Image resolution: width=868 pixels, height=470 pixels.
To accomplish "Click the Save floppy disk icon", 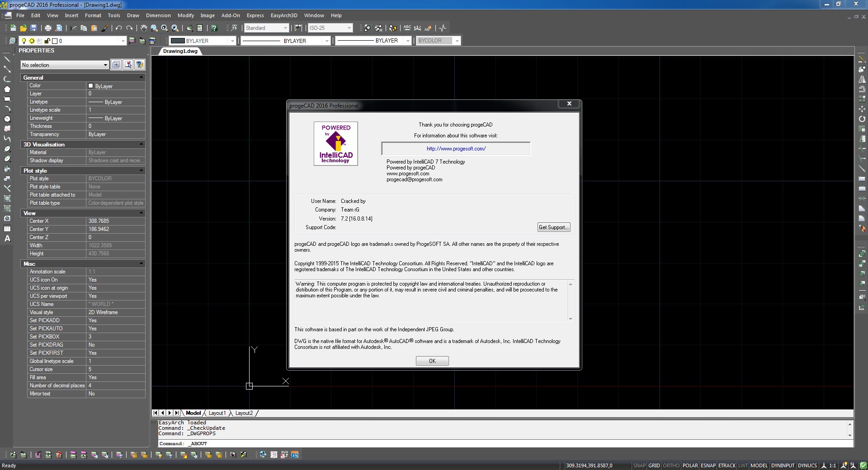I will pyautogui.click(x=33, y=28).
